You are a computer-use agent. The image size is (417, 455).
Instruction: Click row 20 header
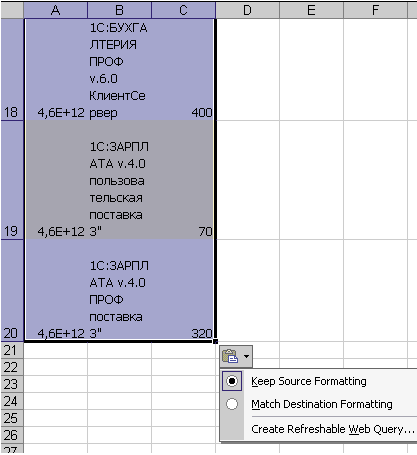[x=12, y=290]
